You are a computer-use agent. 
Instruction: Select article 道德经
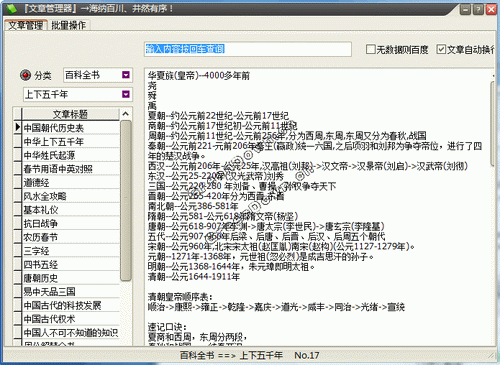click(70, 182)
